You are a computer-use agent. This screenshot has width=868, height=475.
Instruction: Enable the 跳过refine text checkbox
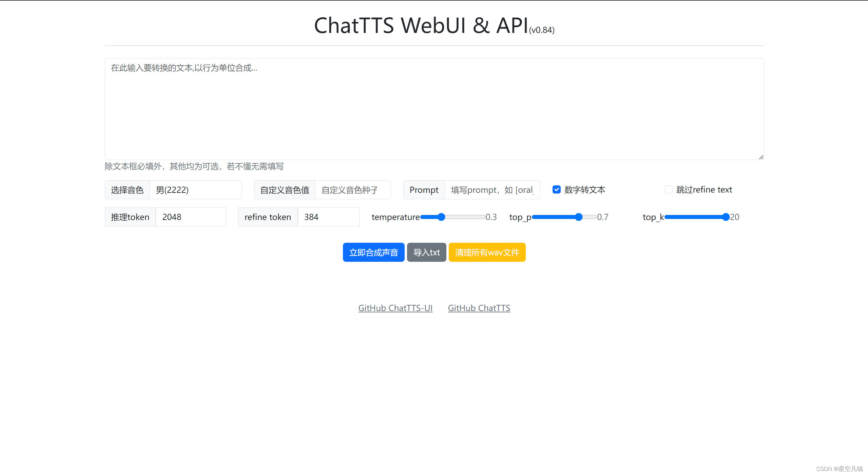tap(668, 189)
